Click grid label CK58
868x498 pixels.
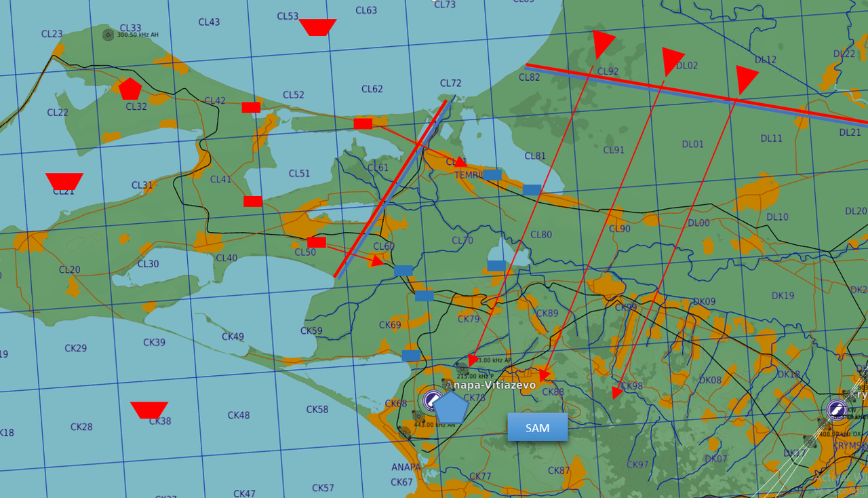pyautogui.click(x=317, y=409)
